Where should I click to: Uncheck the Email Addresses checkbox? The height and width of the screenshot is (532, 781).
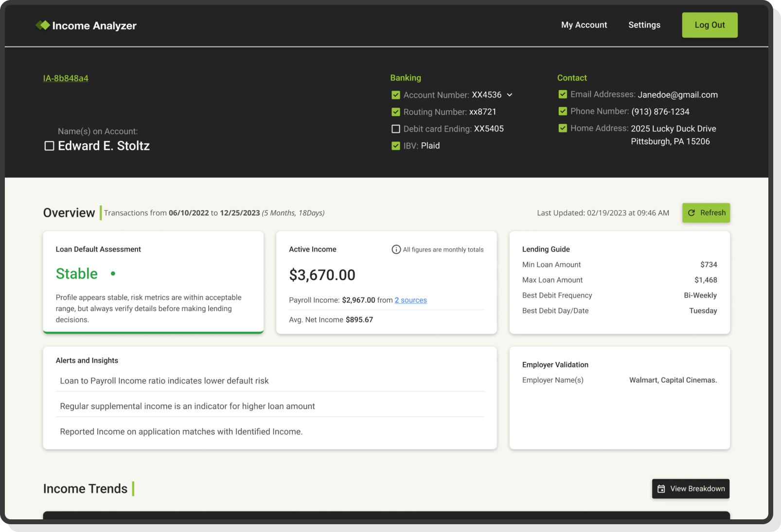[x=563, y=94]
